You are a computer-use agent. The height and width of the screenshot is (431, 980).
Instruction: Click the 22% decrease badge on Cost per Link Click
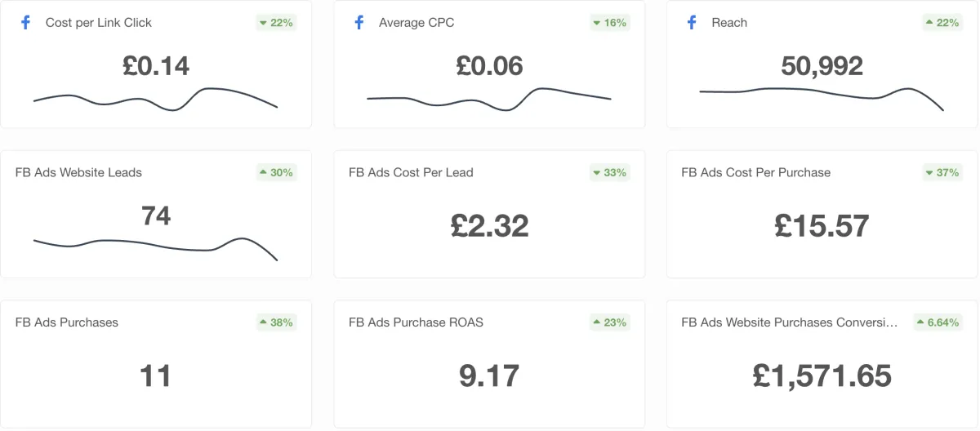[x=276, y=23]
